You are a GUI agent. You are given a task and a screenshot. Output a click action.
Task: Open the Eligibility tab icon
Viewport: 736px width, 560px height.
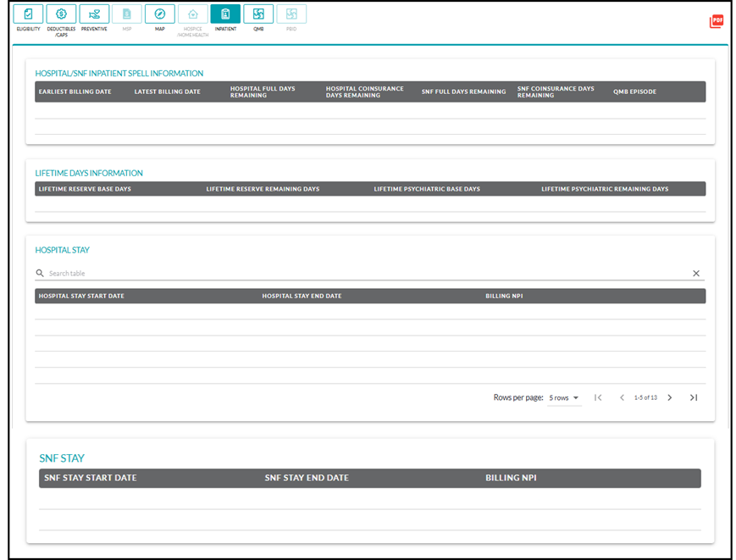click(x=28, y=14)
